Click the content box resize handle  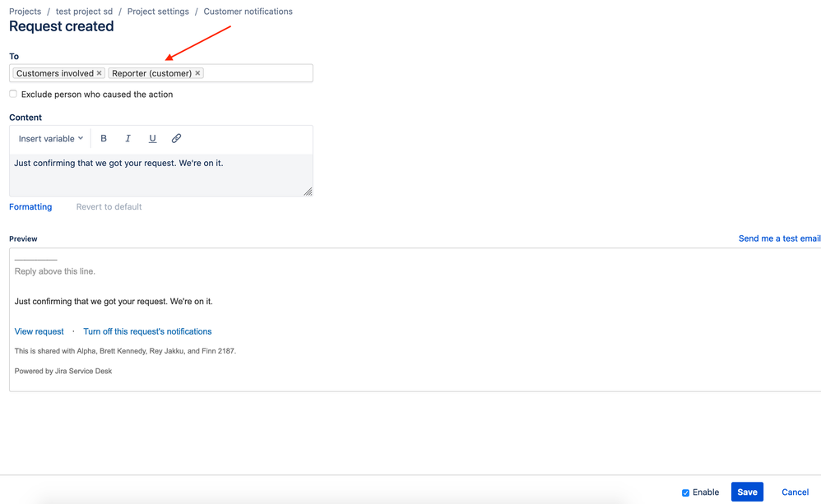[308, 192]
